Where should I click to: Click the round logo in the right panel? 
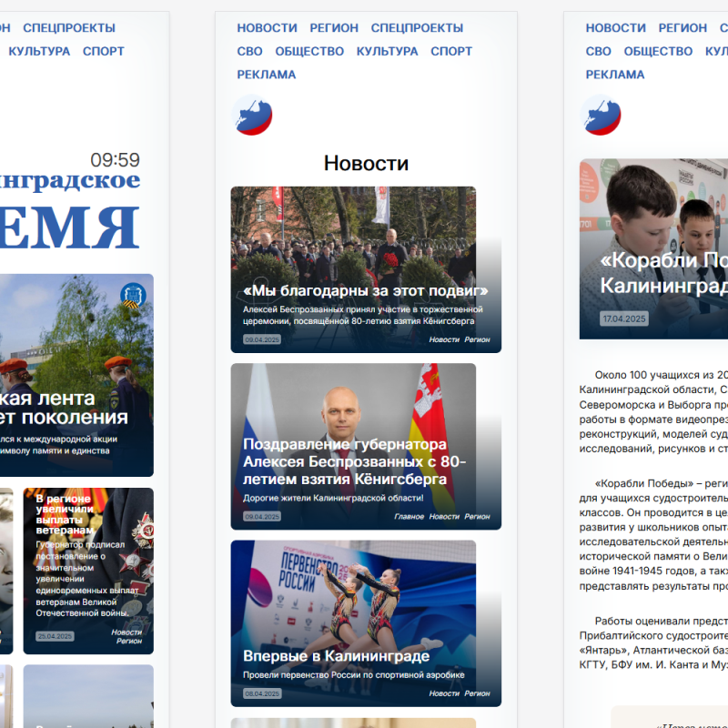pyautogui.click(x=601, y=116)
